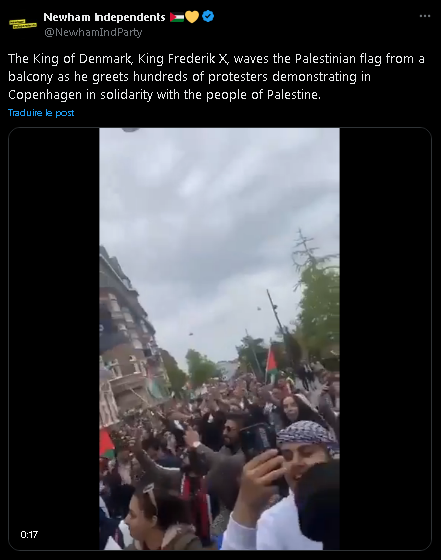The width and height of the screenshot is (441, 560).
Task: Open the Newham Independents display name
Action: pyautogui.click(x=104, y=17)
